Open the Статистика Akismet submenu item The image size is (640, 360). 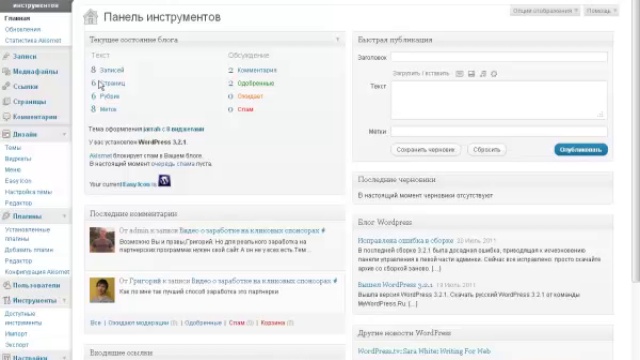tap(33, 40)
